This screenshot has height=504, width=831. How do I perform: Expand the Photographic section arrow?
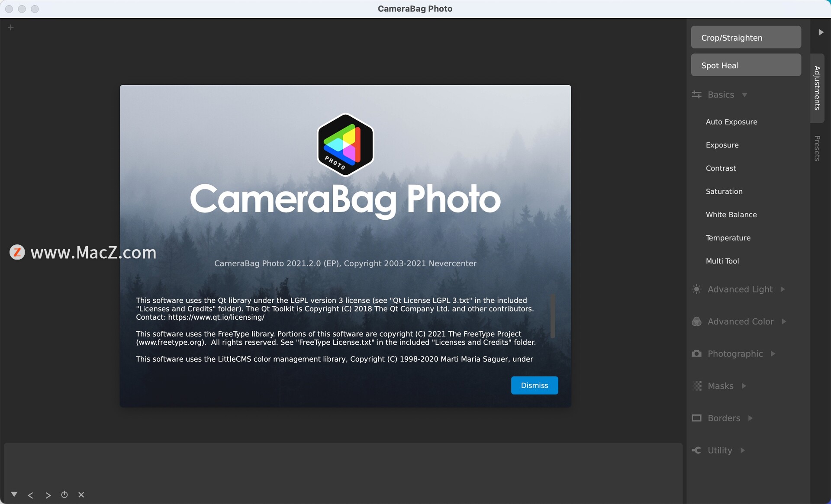(x=773, y=353)
